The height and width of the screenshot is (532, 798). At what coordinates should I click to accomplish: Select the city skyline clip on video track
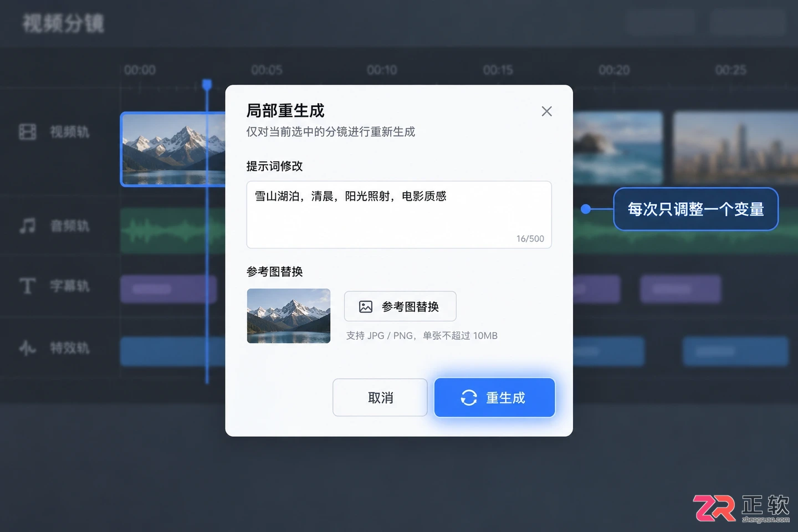click(x=735, y=148)
